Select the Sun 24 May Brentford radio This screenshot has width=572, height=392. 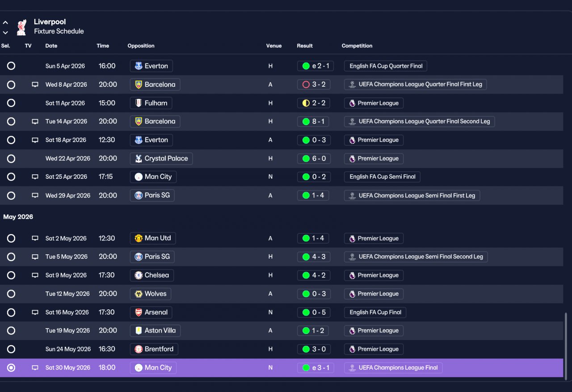pos(11,349)
